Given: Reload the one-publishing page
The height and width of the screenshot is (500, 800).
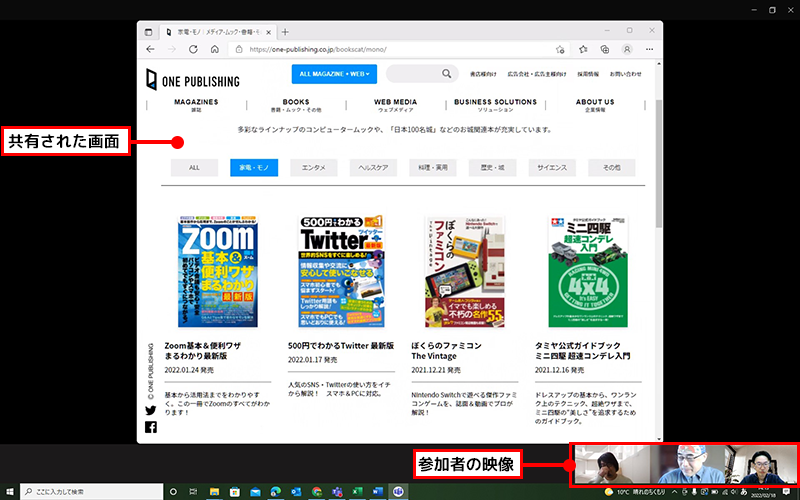Looking at the screenshot, I should pos(193,49).
